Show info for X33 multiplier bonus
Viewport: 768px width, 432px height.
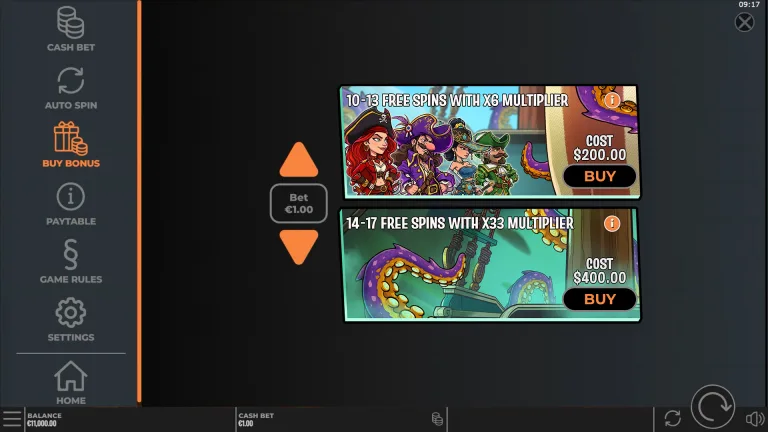[612, 224]
